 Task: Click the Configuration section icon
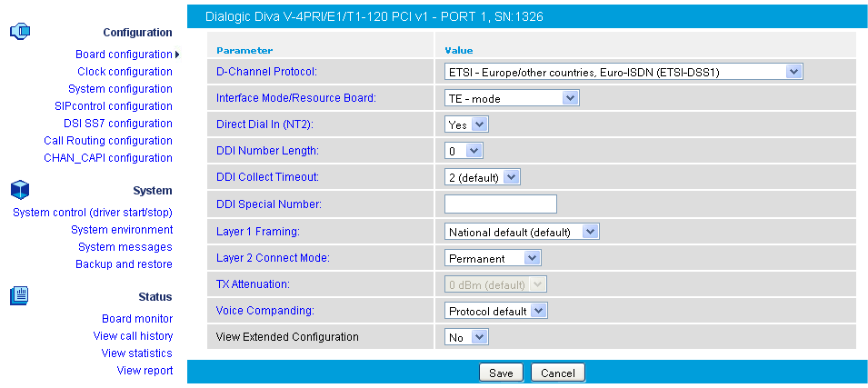[20, 32]
